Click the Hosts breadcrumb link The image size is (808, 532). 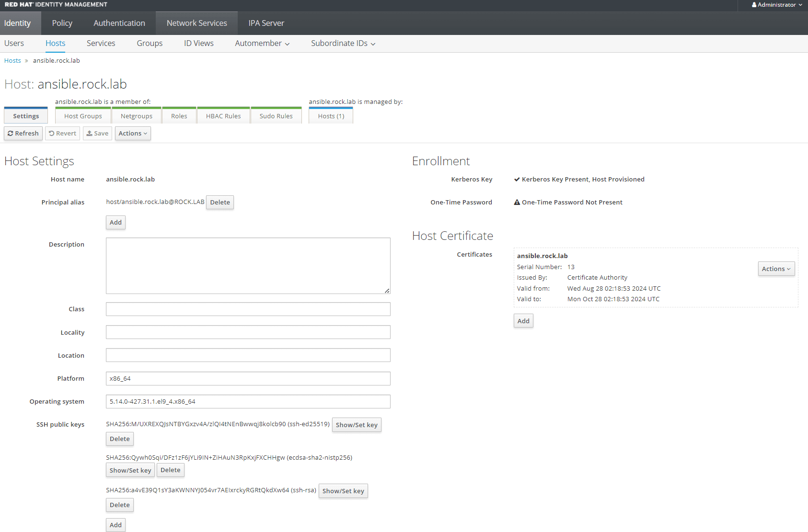click(12, 60)
